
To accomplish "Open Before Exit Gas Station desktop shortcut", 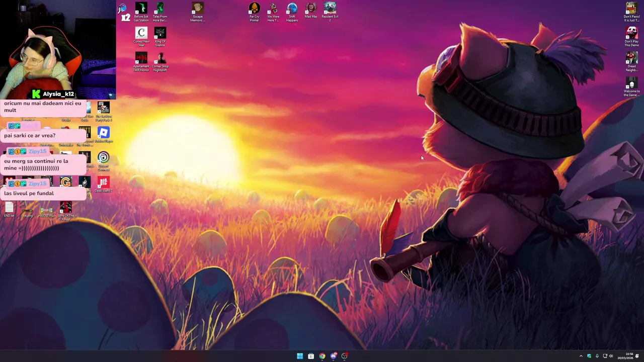I will [x=141, y=12].
